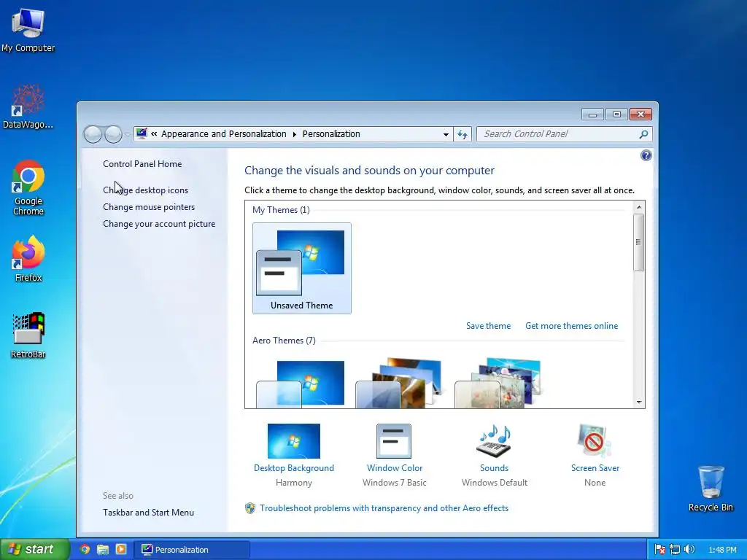The width and height of the screenshot is (747, 560).
Task: Click the Control Panel address bar icon
Action: [x=142, y=134]
